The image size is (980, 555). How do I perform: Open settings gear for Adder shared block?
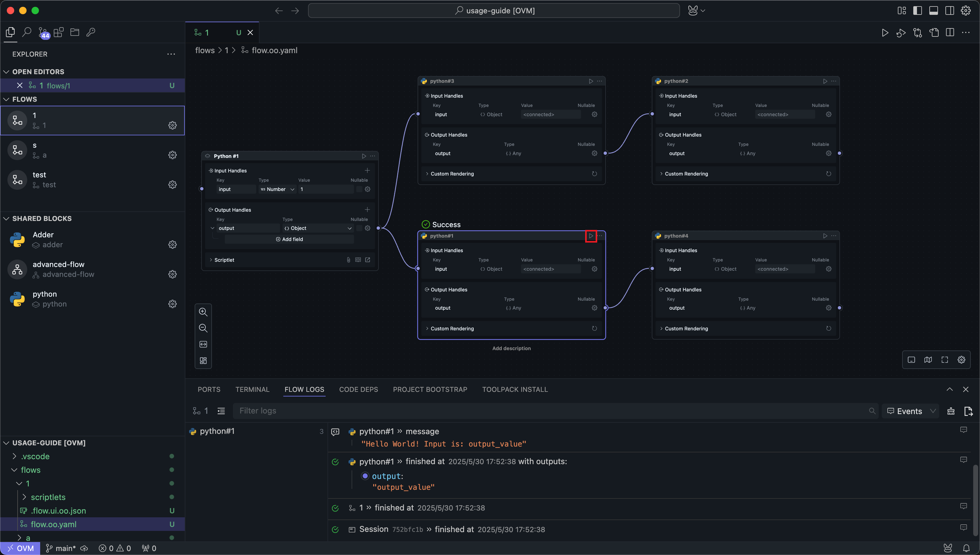[172, 244]
